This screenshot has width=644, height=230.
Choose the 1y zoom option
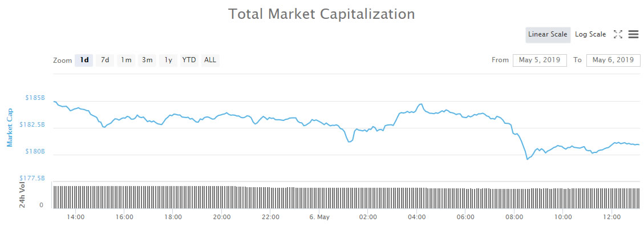click(x=168, y=60)
